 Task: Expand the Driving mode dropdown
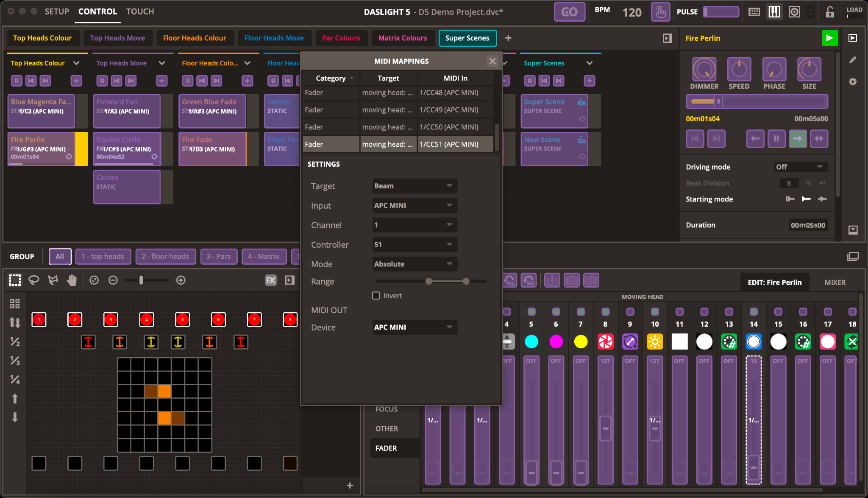[800, 167]
